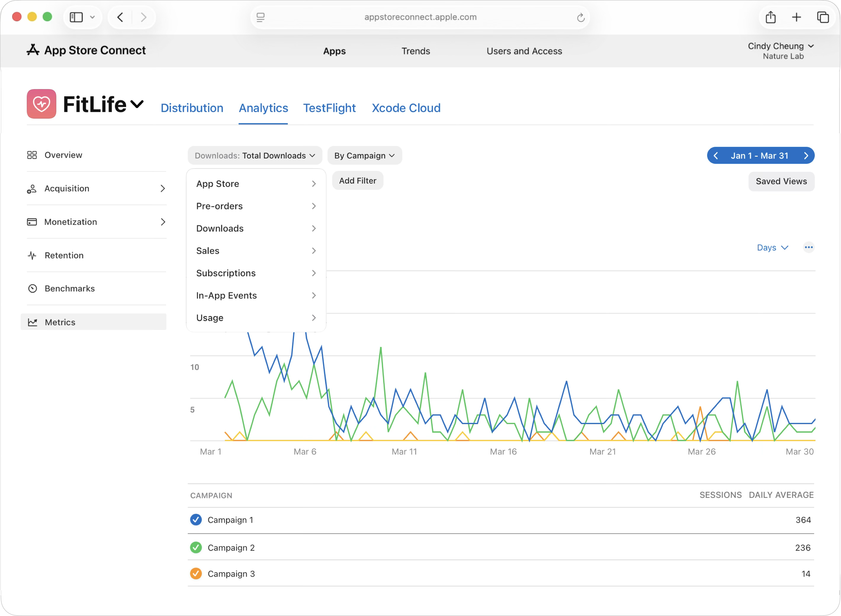Click the Safari share icon
Screen dimensions: 841x616
point(771,17)
